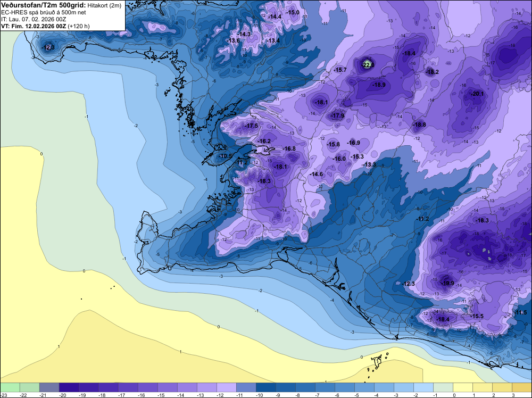Screen dimensions: 532x398
Task: Click the pale yellow legend swatch labeled 0
Action: coord(463,387)
